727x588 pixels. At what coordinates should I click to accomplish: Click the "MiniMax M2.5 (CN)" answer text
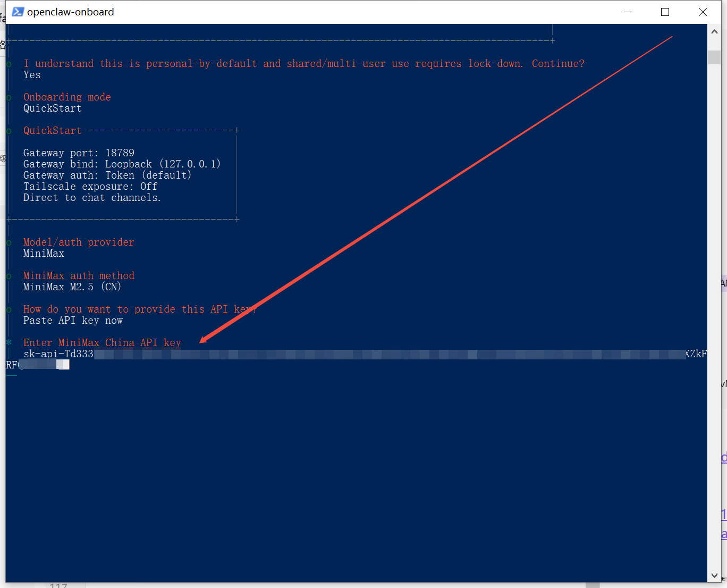click(x=72, y=287)
